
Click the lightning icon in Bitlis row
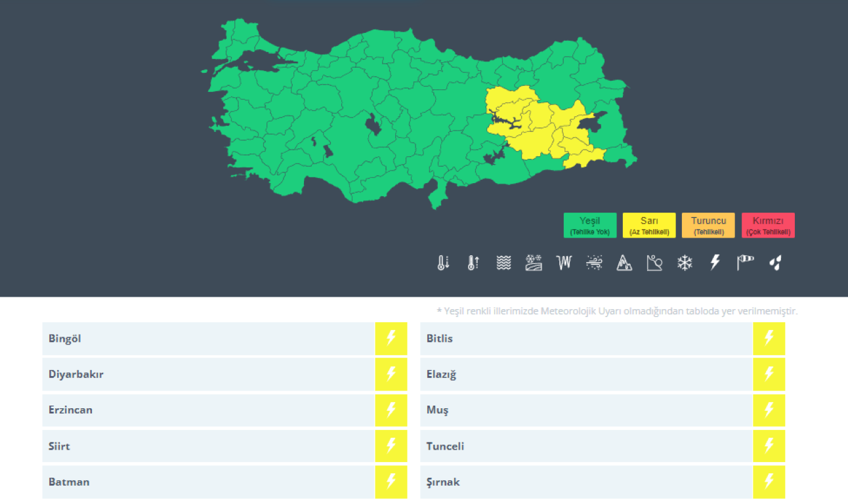pos(769,339)
